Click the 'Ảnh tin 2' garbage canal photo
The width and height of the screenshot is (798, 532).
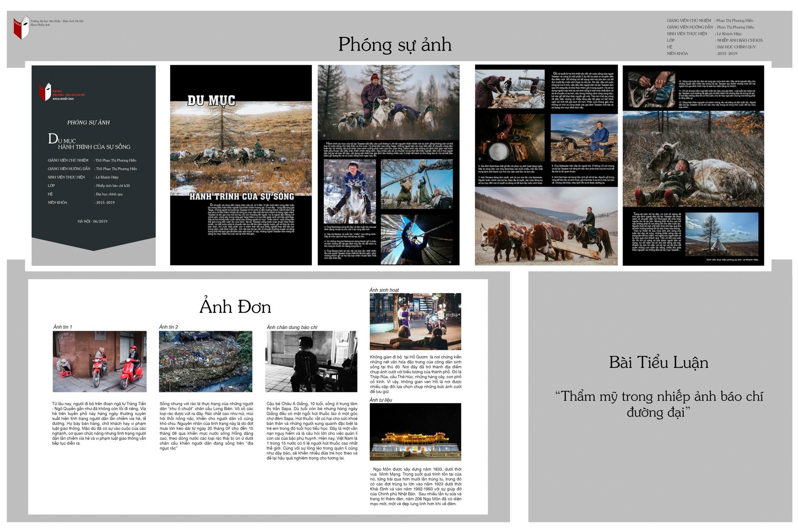(205, 361)
